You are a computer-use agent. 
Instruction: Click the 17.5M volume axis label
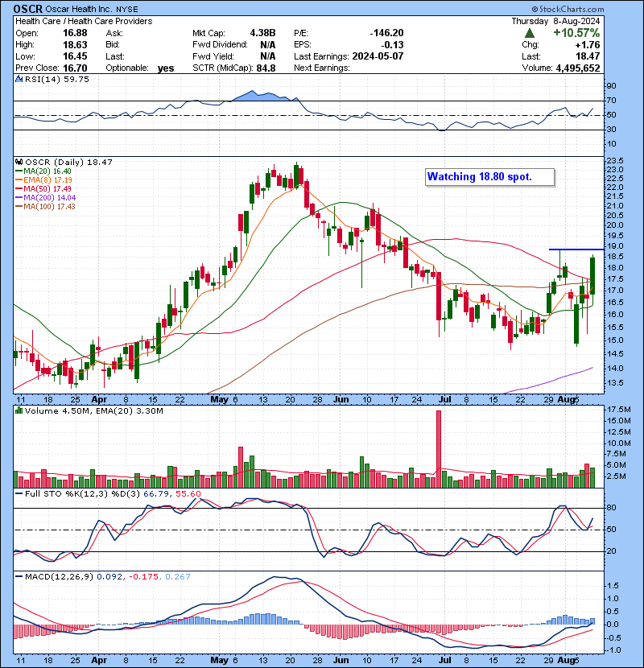(x=619, y=409)
